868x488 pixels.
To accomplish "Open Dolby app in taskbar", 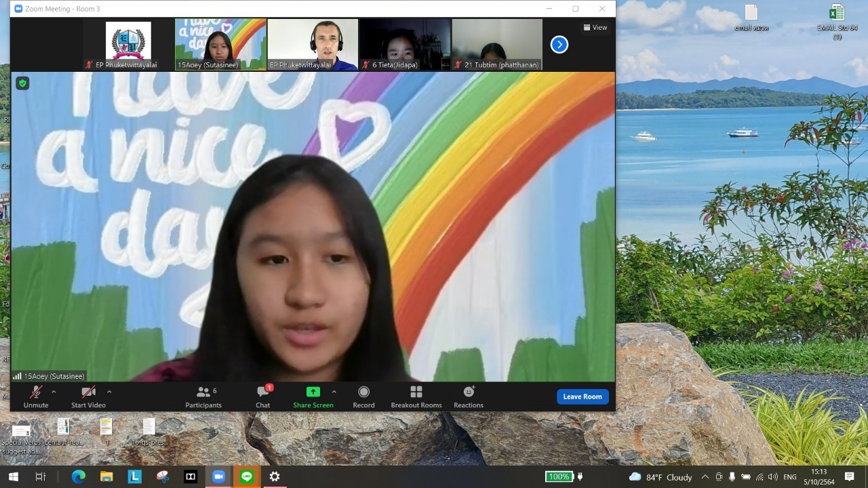I will [191, 476].
